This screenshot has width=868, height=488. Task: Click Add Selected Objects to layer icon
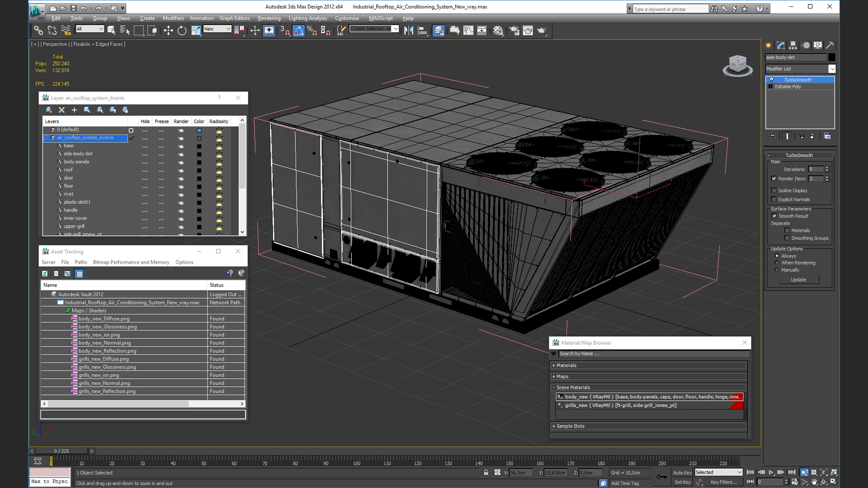[x=74, y=110]
